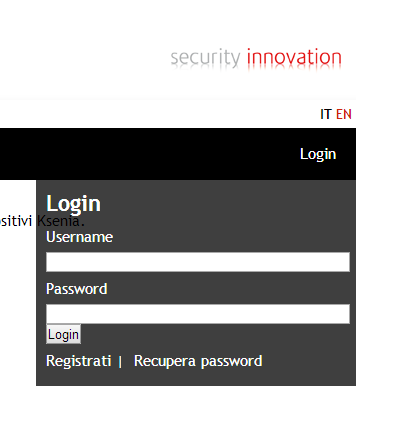Click the Username label
Viewport: 406px width, 438px height.
pyautogui.click(x=79, y=237)
